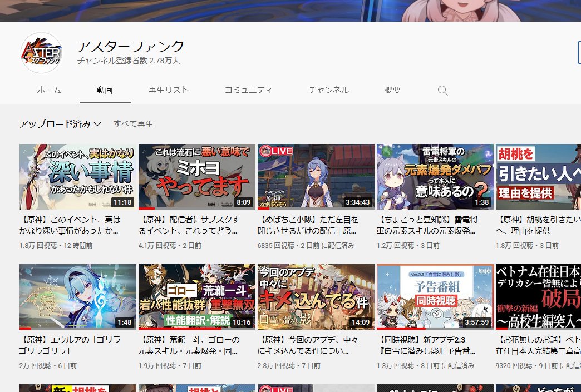Image resolution: width=581 pixels, height=392 pixels.
Task: Open the 深い事情 video thumbnail
Action: coord(78,177)
